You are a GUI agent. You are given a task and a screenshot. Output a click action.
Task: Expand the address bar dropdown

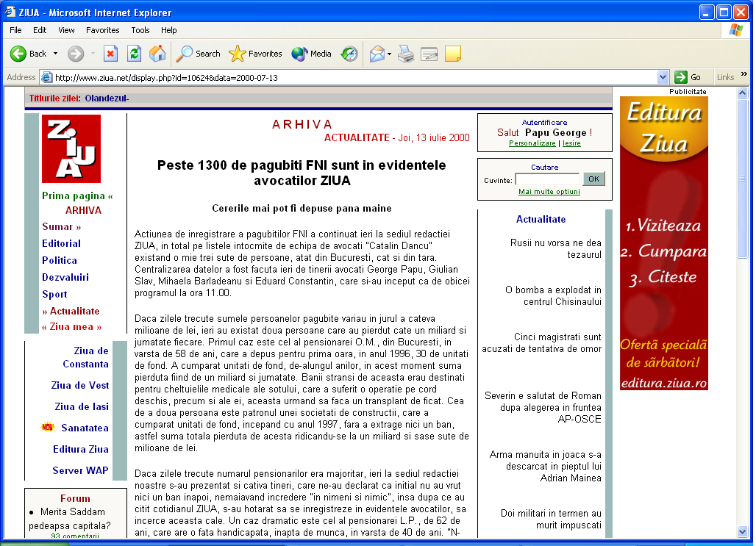[x=663, y=77]
